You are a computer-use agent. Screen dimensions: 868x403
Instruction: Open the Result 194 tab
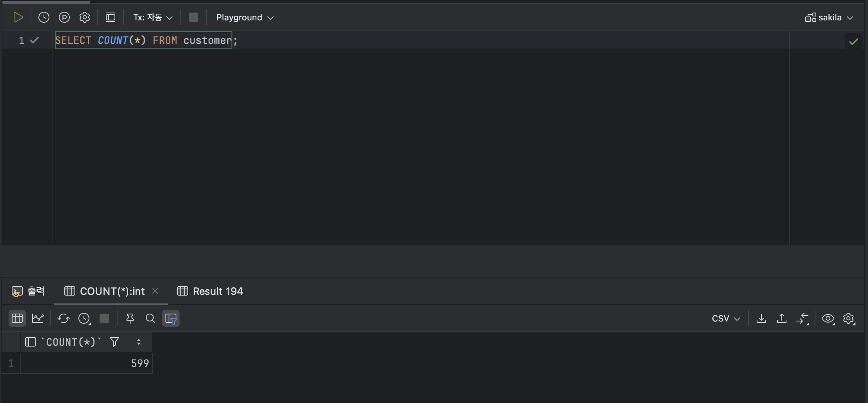pos(210,291)
